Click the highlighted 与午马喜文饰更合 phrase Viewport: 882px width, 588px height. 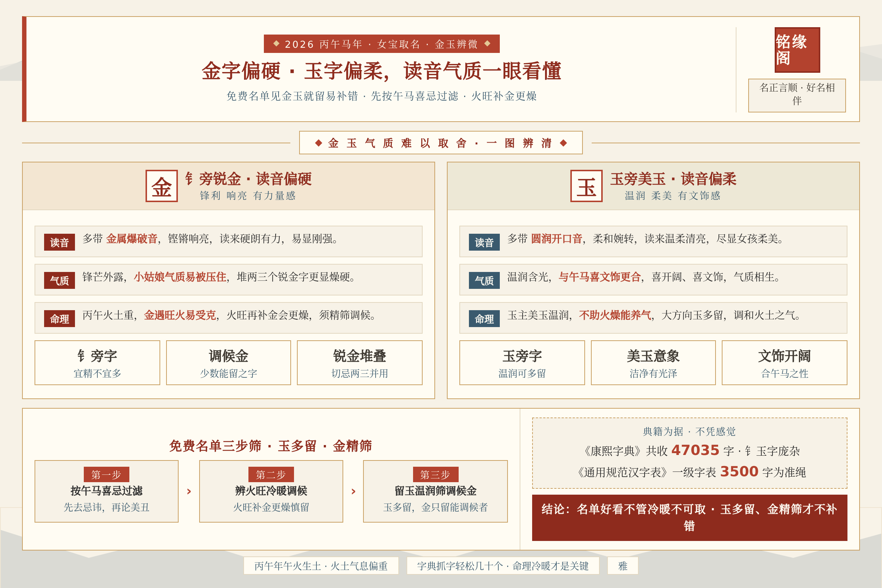tap(600, 277)
